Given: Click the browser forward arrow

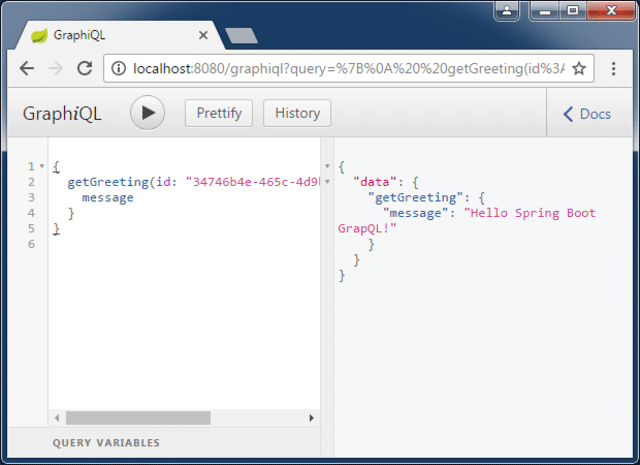Looking at the screenshot, I should pos(56,68).
